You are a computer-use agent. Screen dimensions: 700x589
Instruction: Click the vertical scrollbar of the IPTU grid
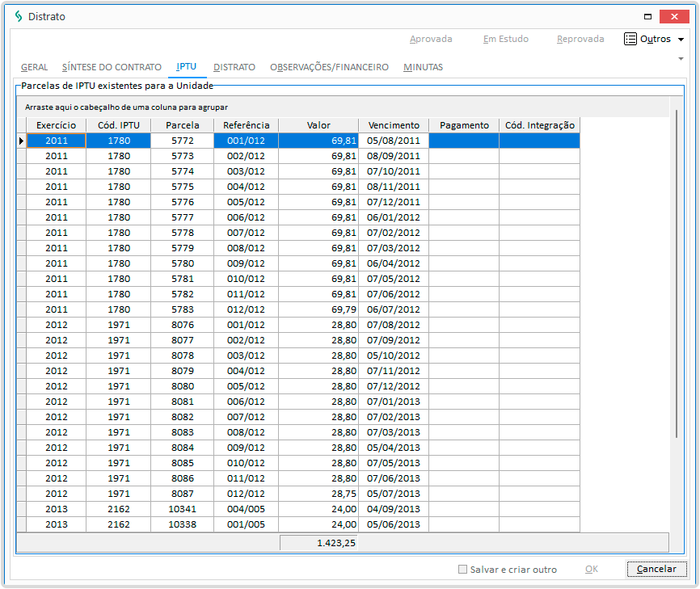pyautogui.click(x=677, y=275)
